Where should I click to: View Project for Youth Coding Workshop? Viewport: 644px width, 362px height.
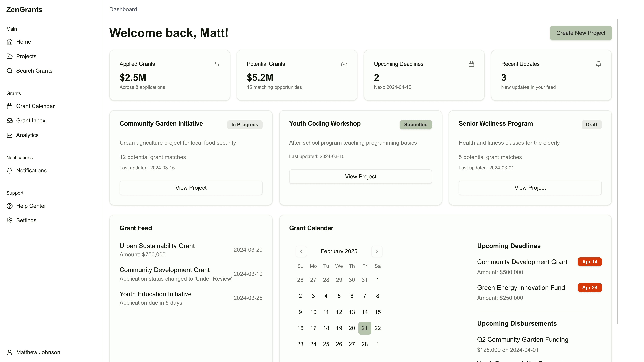(360, 176)
